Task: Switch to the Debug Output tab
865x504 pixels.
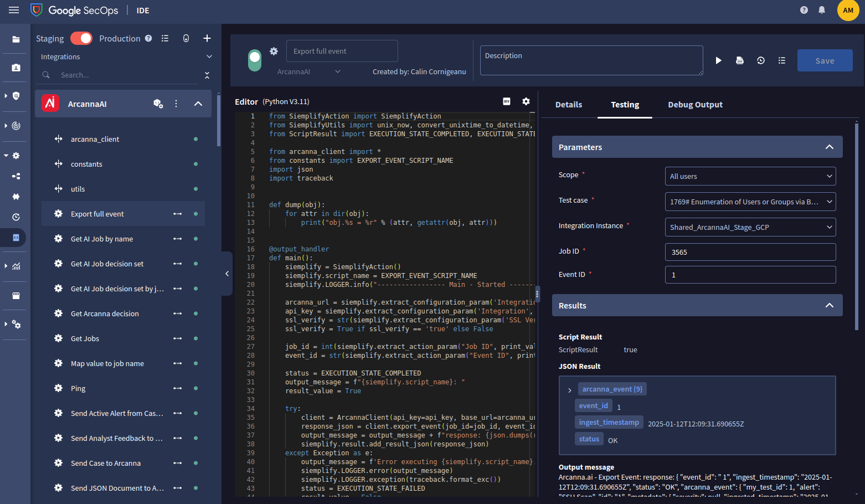Action: pos(695,105)
